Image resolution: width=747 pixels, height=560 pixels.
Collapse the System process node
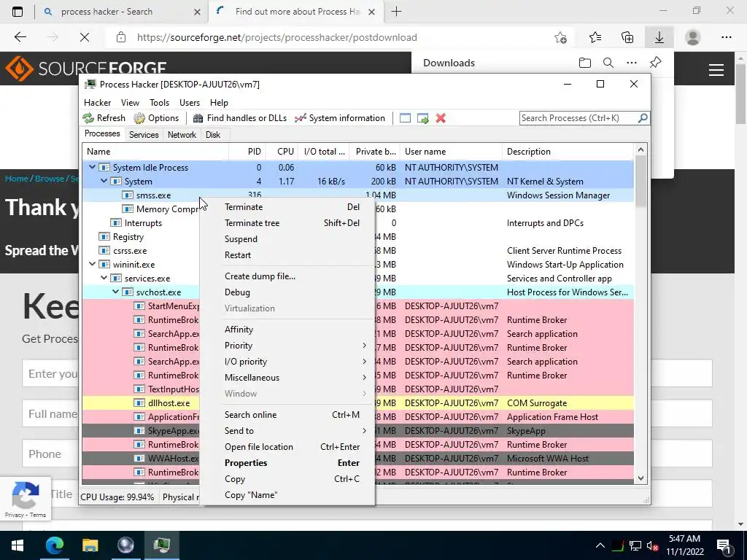point(104,181)
